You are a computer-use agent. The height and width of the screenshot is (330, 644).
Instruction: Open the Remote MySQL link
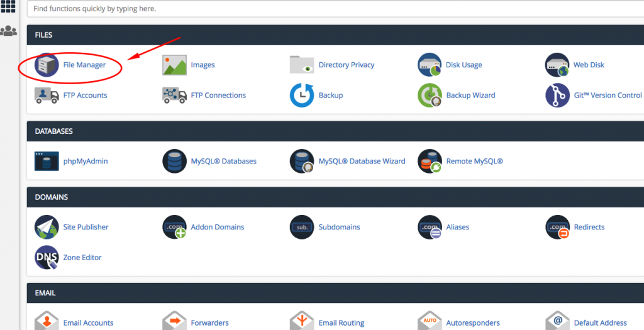click(x=474, y=162)
